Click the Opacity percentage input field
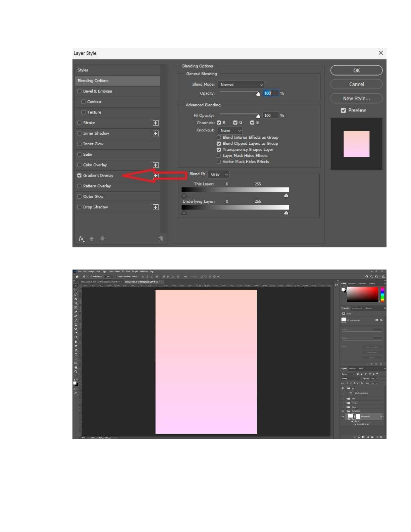 270,93
